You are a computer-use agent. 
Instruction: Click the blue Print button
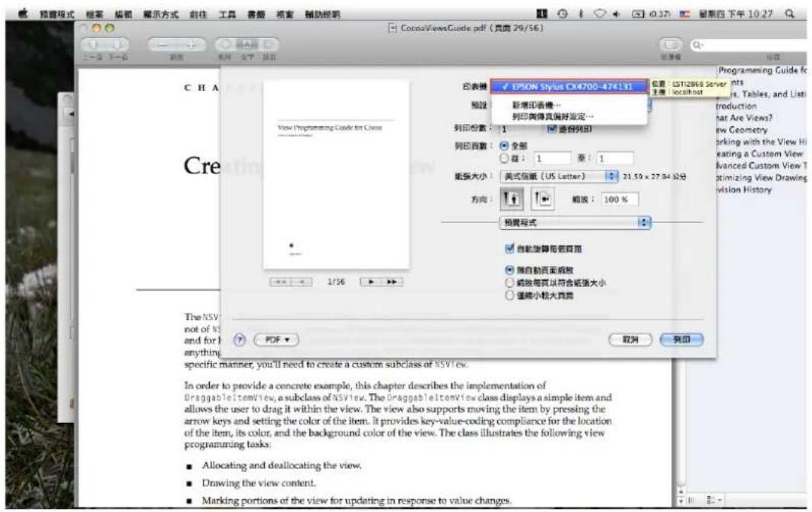[x=681, y=340]
